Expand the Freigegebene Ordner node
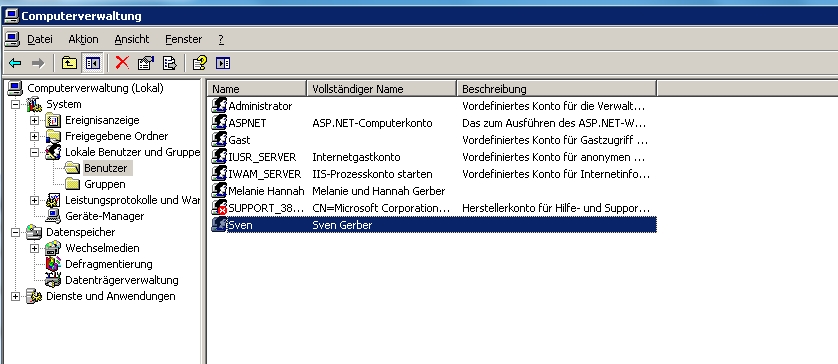 (35, 136)
